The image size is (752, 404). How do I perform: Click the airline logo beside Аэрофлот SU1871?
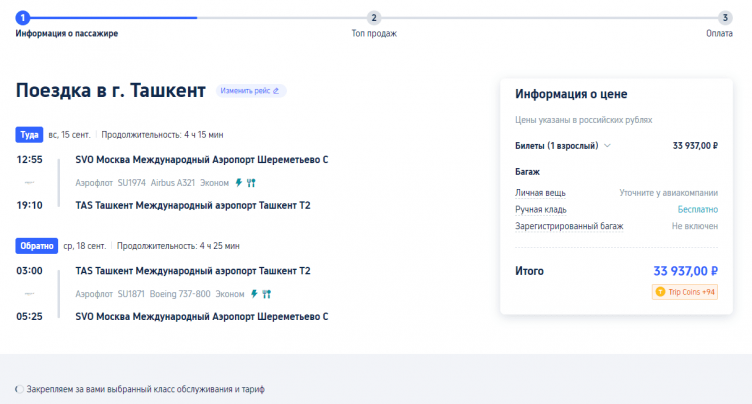29,294
